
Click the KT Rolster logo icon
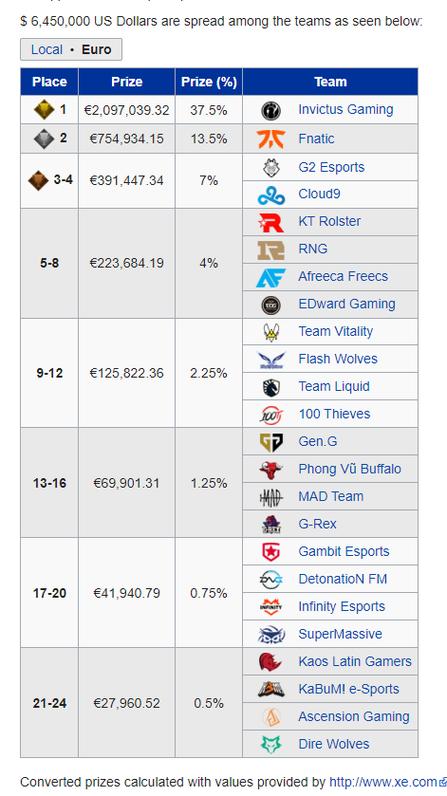271,222
